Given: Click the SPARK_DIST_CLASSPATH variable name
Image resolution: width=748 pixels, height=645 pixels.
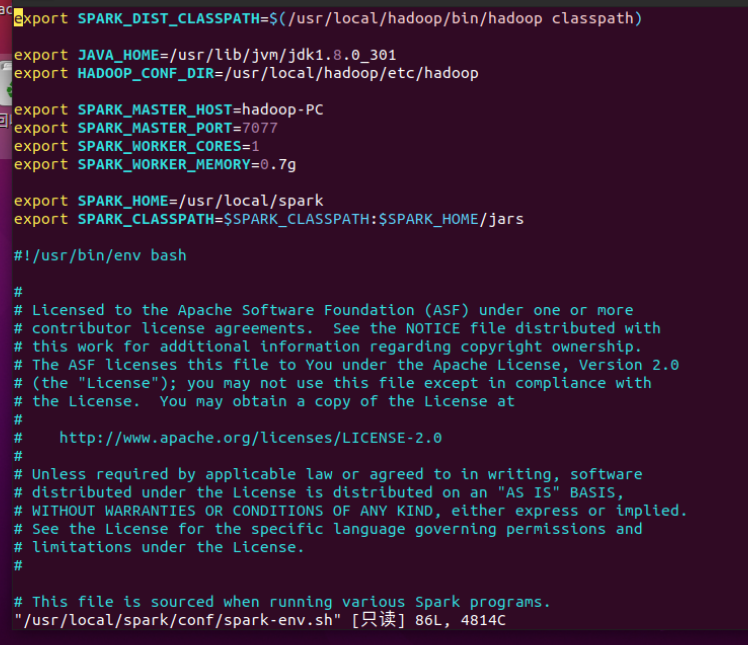Looking at the screenshot, I should click(169, 19).
